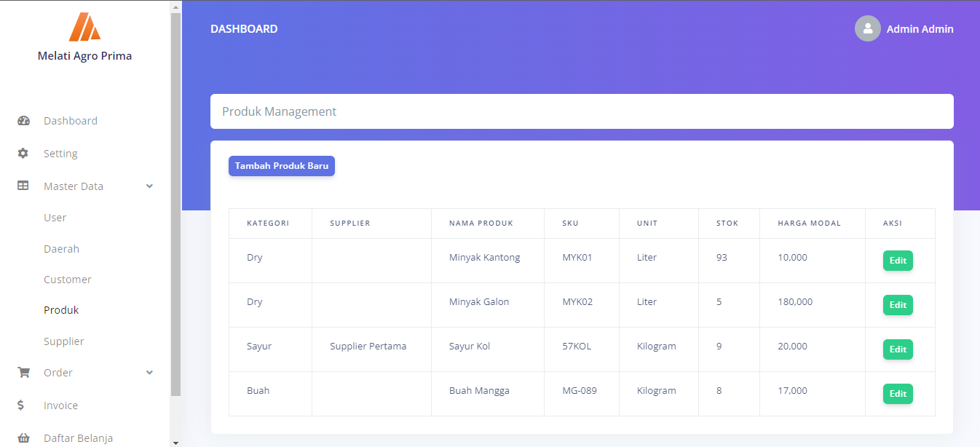980x447 pixels.
Task: Select Customer in the sidebar
Action: point(68,280)
